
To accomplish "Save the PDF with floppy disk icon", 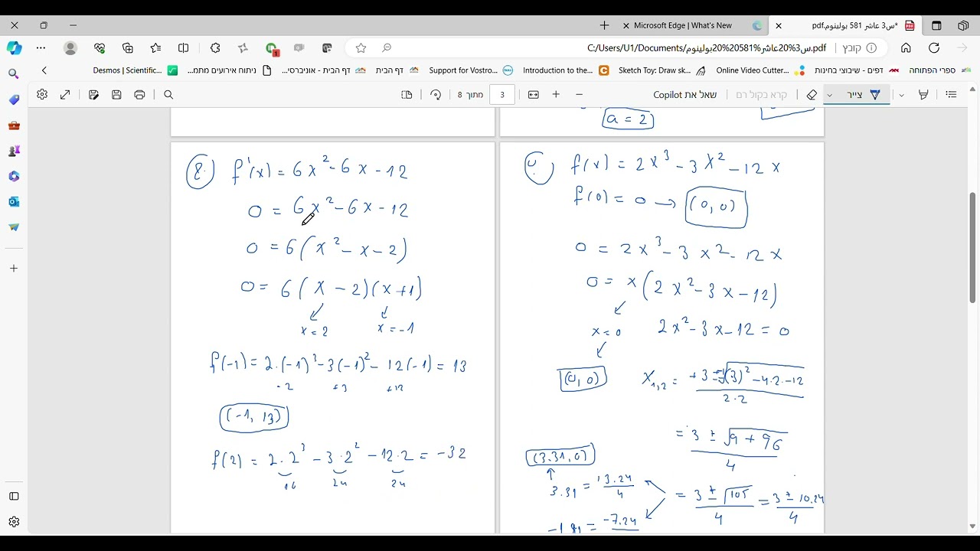I will [x=116, y=95].
